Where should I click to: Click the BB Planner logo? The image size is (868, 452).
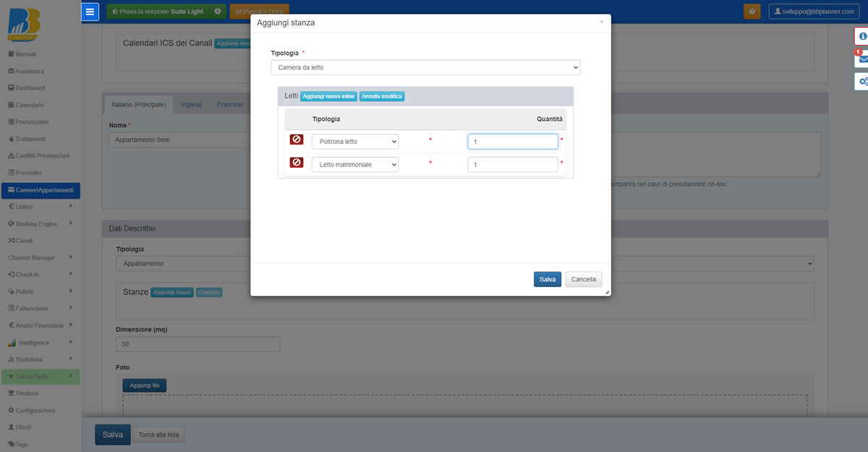(25, 25)
